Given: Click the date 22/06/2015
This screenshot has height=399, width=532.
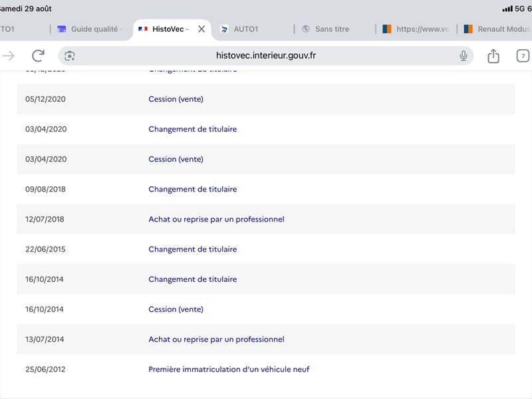Looking at the screenshot, I should 45,249.
